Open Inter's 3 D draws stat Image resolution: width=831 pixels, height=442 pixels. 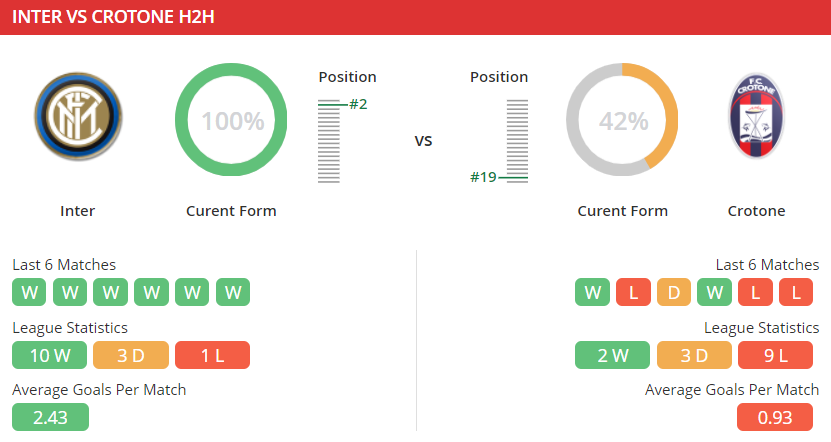(131, 355)
